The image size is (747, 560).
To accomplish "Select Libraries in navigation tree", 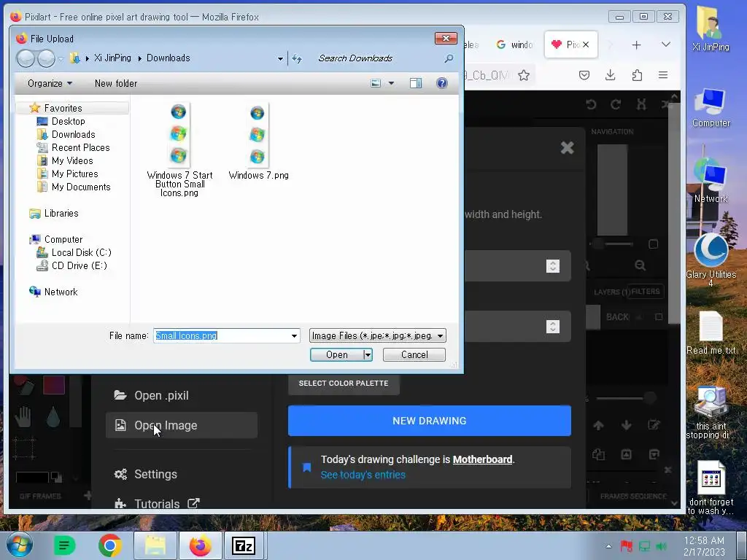I will coord(61,214).
